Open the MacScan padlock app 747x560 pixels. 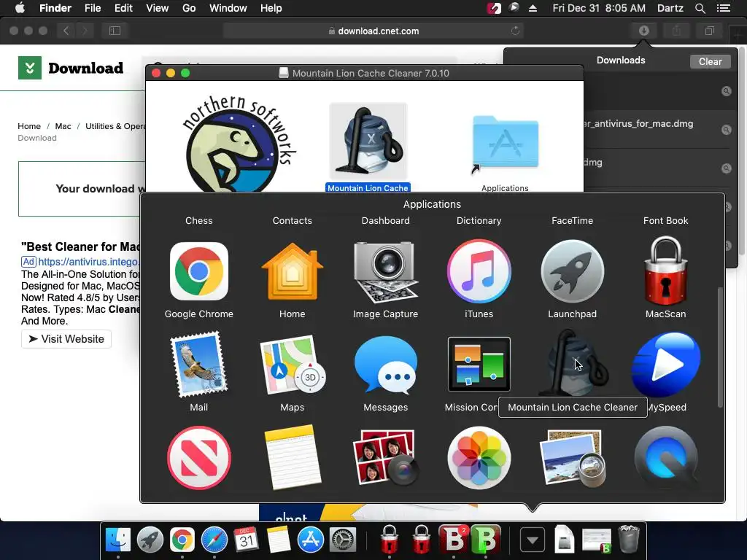665,271
